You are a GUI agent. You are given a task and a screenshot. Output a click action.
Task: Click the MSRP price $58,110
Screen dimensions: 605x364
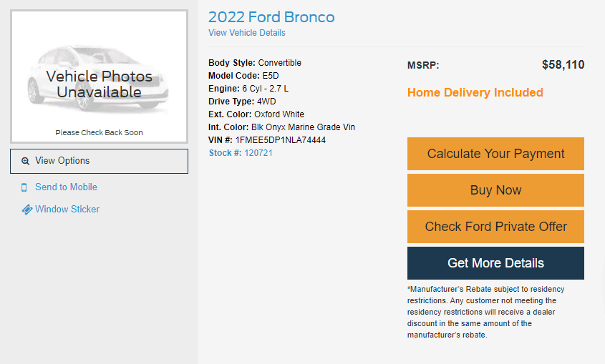point(563,64)
